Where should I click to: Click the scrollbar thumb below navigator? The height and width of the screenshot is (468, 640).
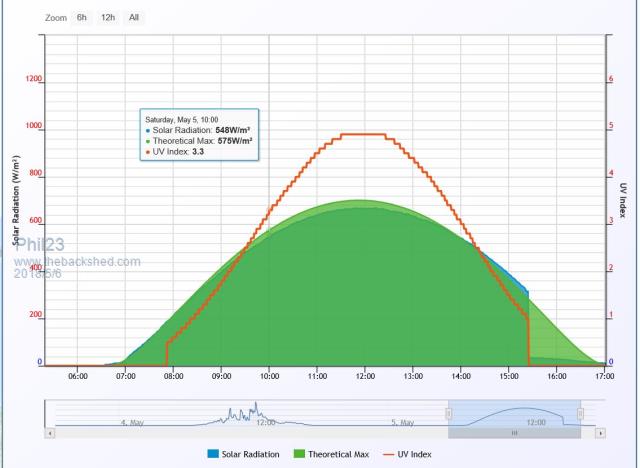coord(514,434)
